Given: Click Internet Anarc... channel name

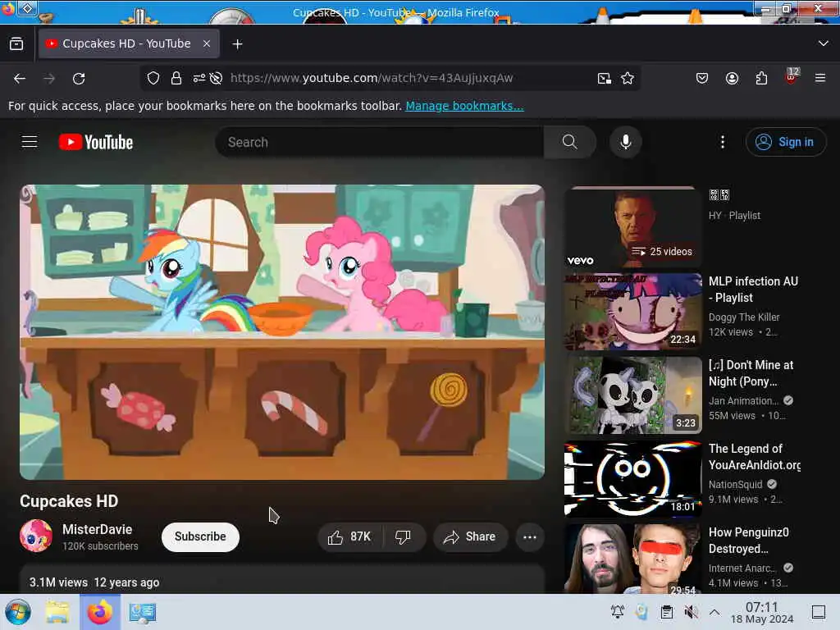Looking at the screenshot, I should click(x=743, y=568).
